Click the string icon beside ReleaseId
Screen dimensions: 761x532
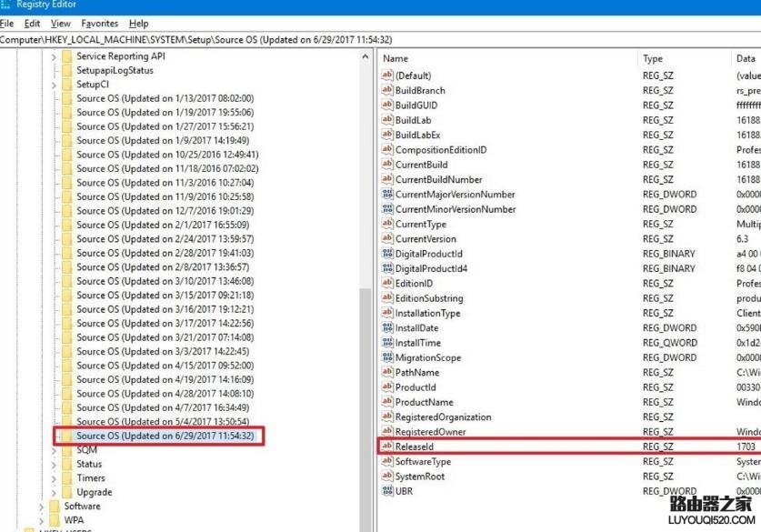(x=386, y=447)
